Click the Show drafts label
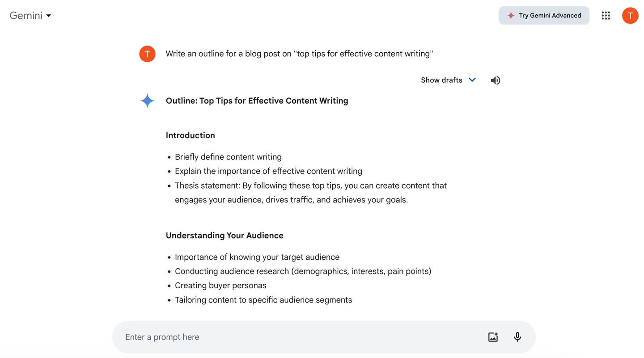The height and width of the screenshot is (358, 644). click(441, 80)
